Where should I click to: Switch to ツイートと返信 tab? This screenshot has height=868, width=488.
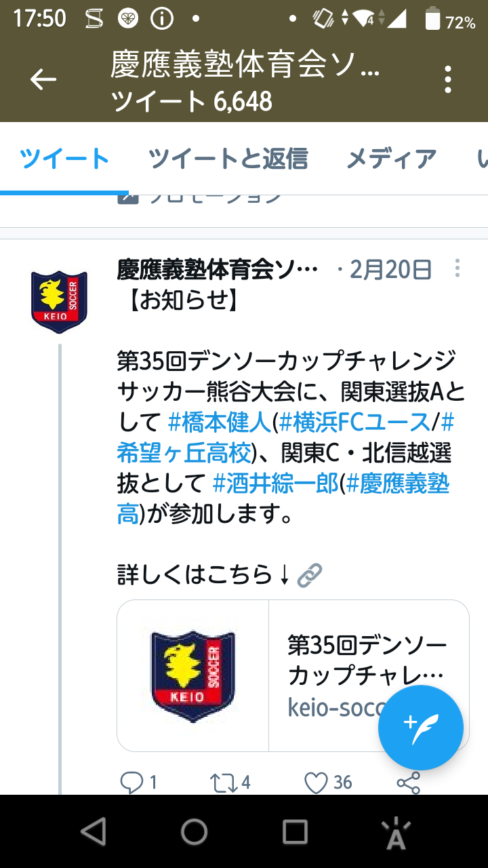tap(228, 159)
